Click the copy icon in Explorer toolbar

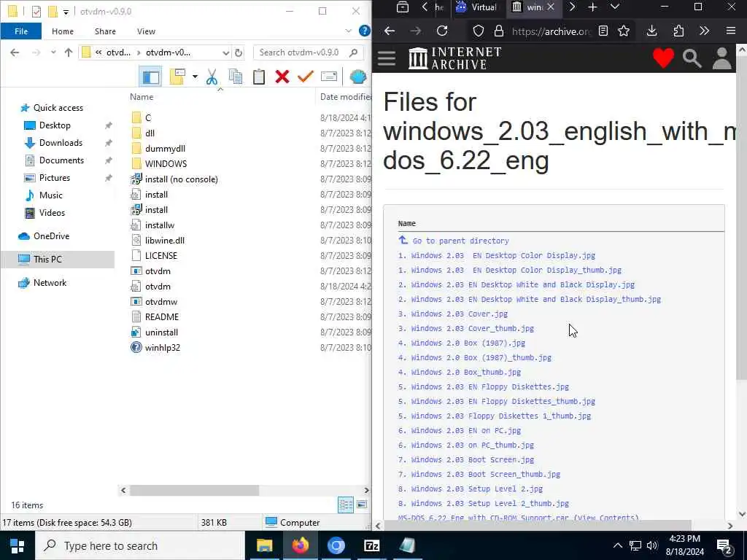coord(236,77)
